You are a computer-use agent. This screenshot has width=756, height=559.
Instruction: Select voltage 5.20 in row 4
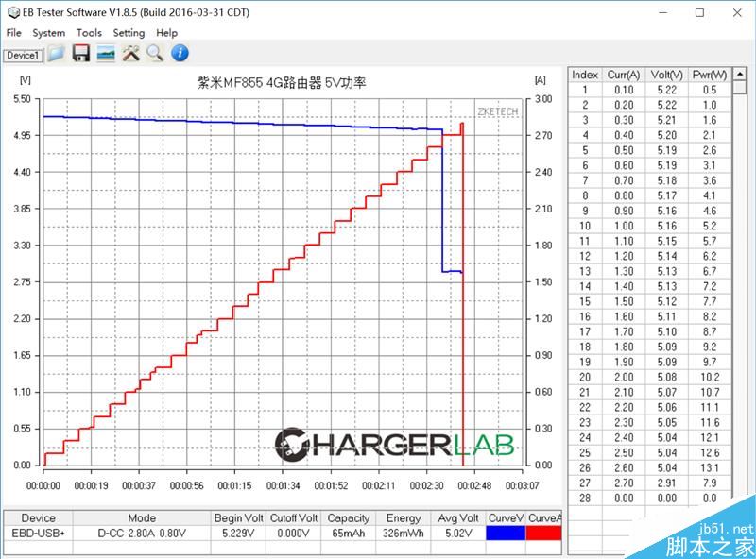click(667, 135)
